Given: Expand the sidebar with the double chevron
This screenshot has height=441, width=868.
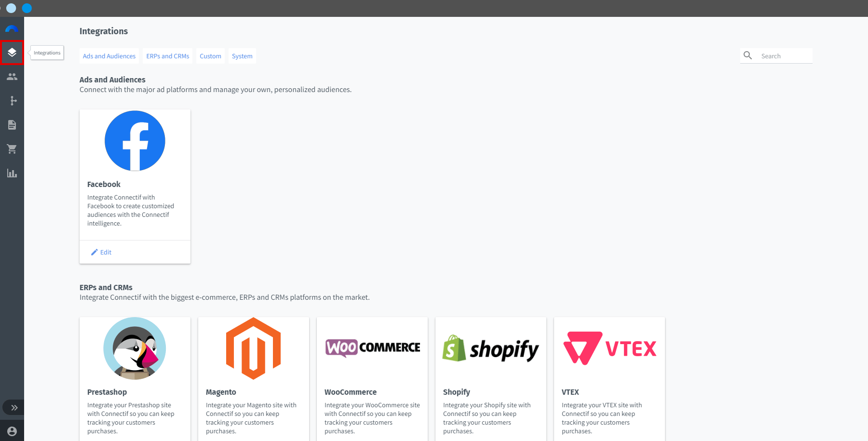Looking at the screenshot, I should [x=14, y=408].
